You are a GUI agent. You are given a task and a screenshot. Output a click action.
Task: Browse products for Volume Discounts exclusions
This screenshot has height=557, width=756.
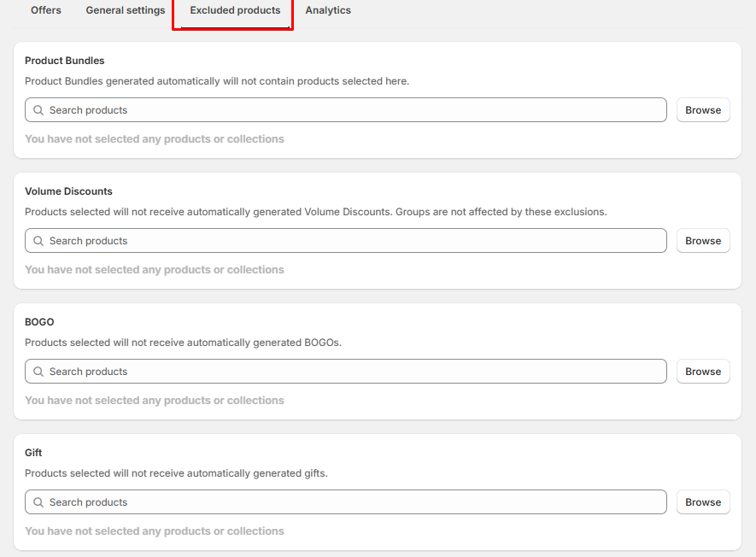click(x=703, y=241)
